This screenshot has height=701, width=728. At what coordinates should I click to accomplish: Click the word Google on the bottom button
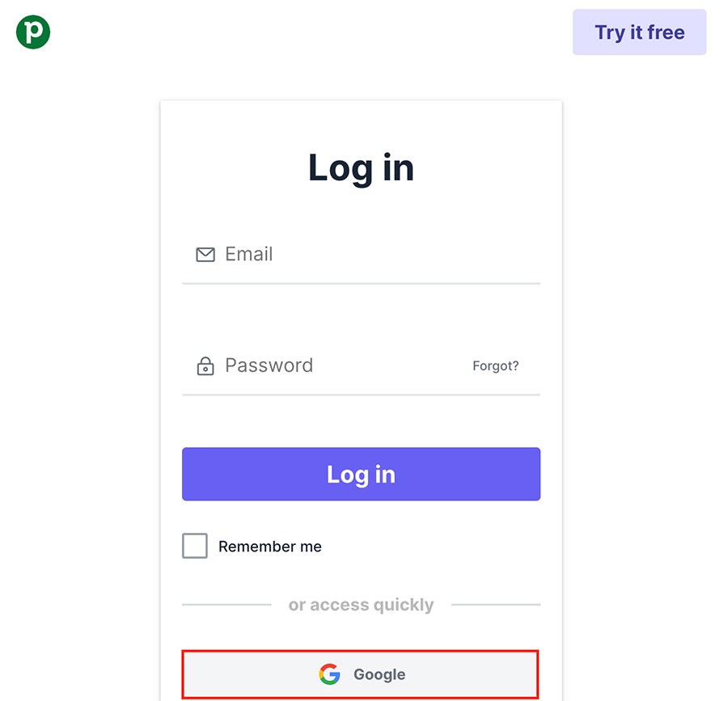coord(379,674)
